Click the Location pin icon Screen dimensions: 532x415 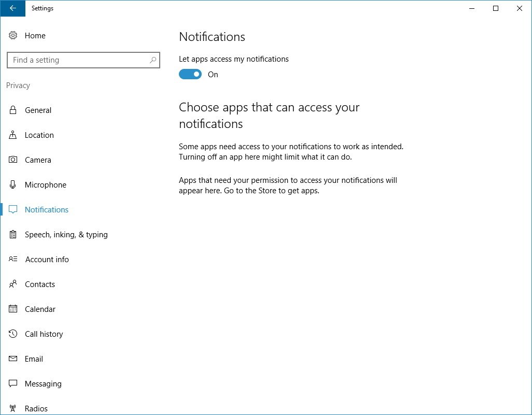coord(13,135)
